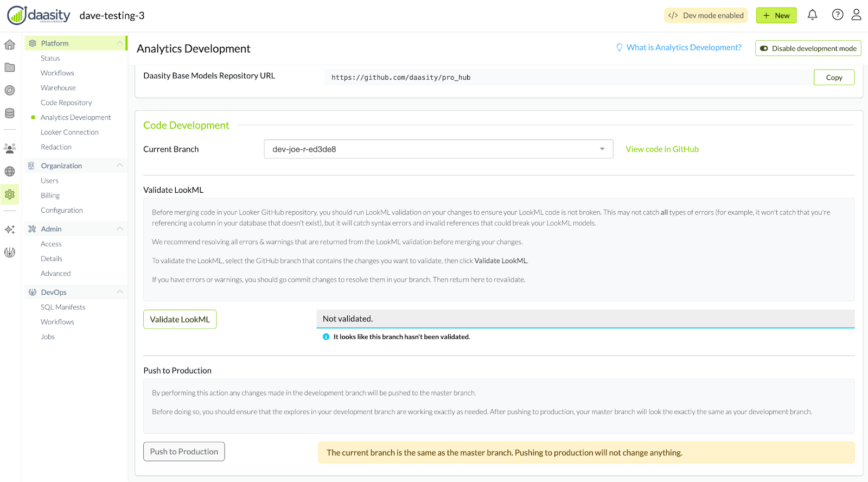Open the database icon in sidebar
Image resolution: width=868 pixels, height=482 pixels.
[x=10, y=113]
